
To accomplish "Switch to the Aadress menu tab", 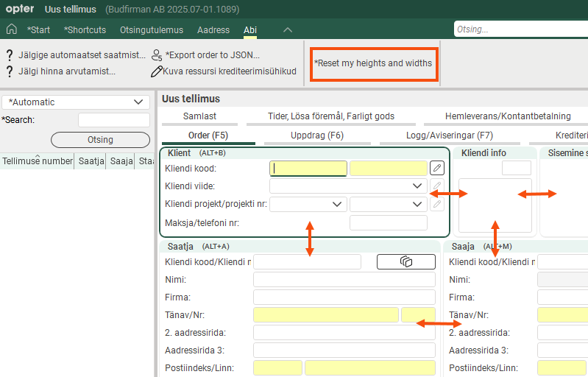I will click(x=213, y=29).
